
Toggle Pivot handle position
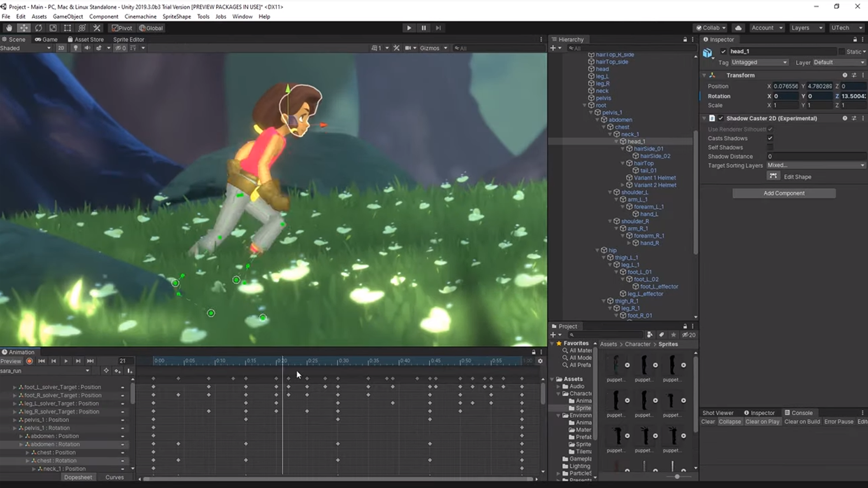(x=122, y=28)
